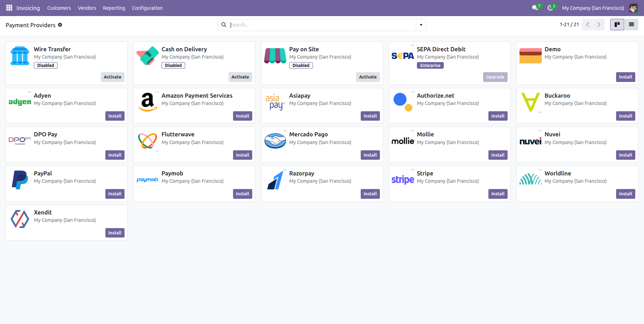Install the Buckaroo provider
The image size is (644, 324).
[x=626, y=116]
